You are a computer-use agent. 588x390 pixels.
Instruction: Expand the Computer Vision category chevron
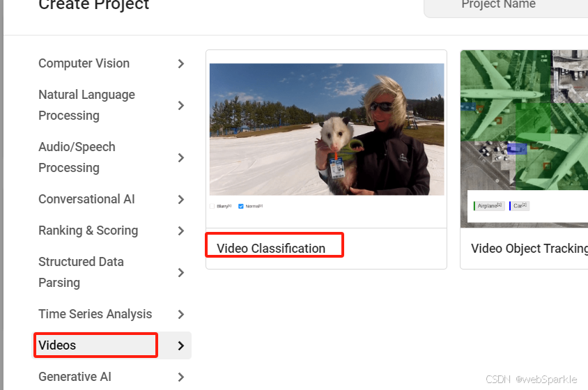180,64
